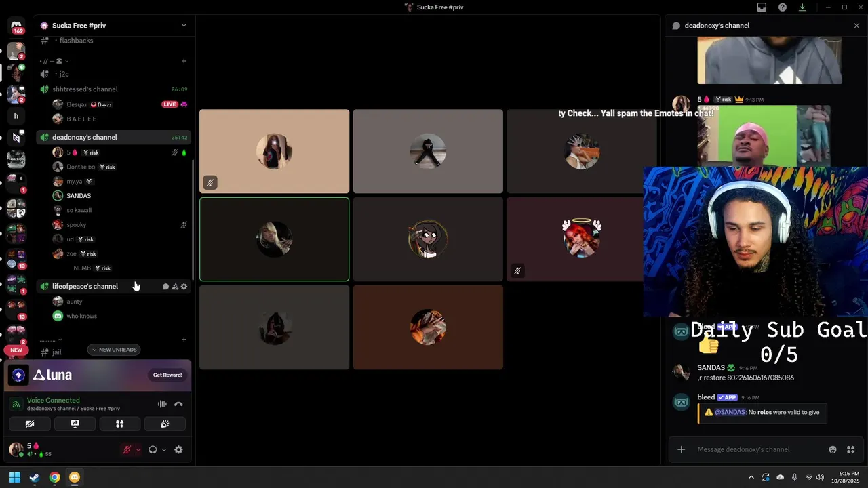Screen dimensions: 868x488
Task: Open chat for lifeofpeace's channel
Action: click(165, 287)
